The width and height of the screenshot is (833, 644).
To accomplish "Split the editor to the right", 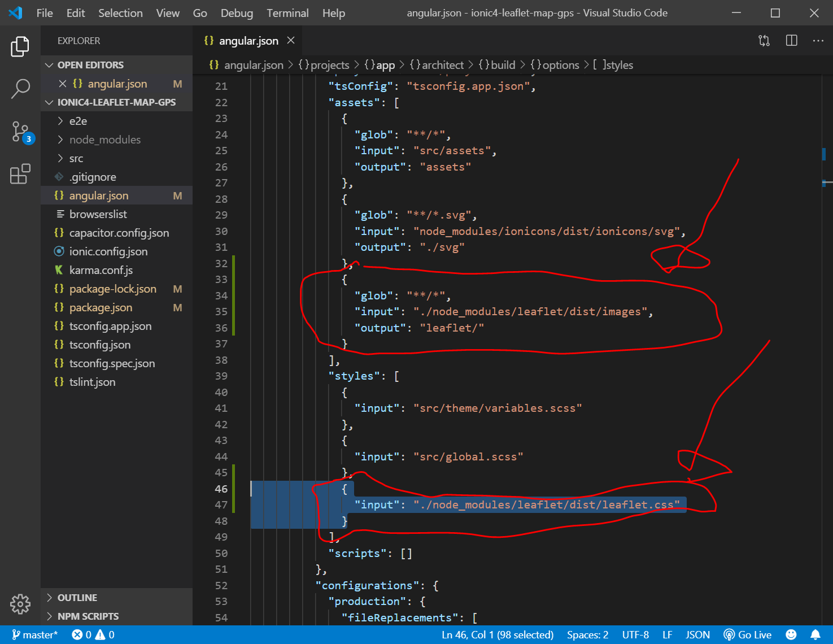I will point(791,41).
